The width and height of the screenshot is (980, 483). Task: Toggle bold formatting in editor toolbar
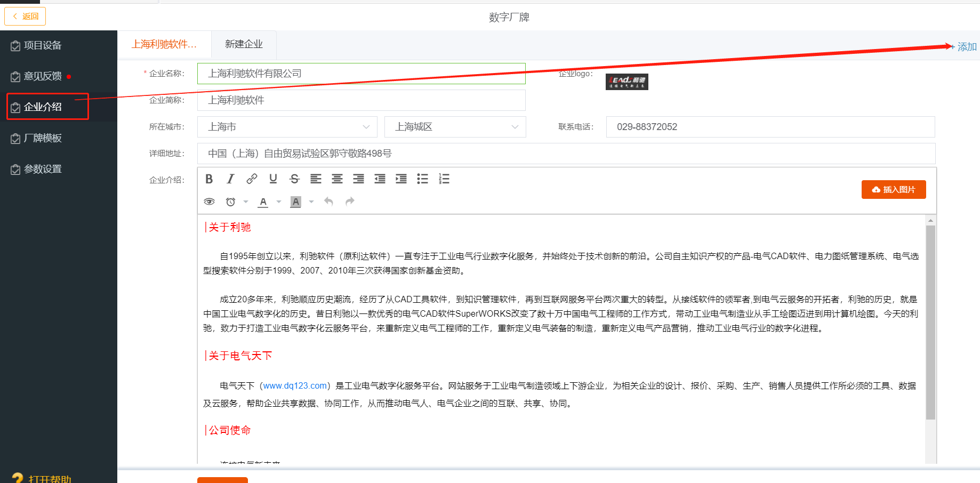209,179
